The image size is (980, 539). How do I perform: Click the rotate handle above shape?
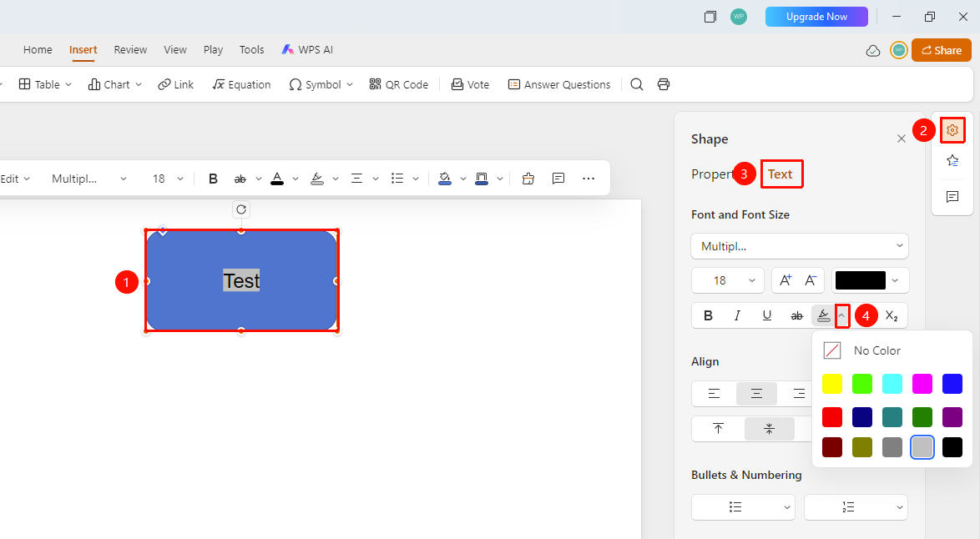[x=241, y=210]
